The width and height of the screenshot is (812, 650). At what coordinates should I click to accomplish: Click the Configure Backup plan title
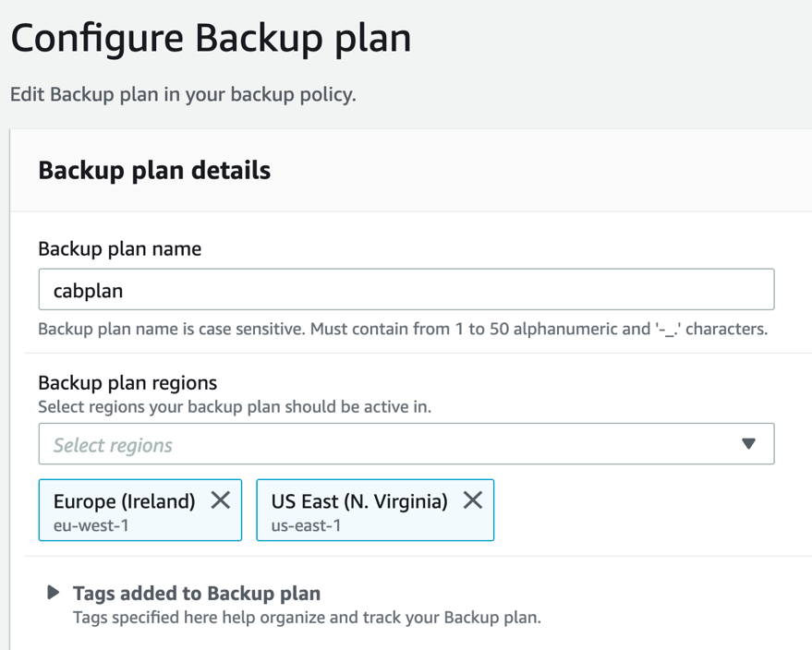(211, 38)
